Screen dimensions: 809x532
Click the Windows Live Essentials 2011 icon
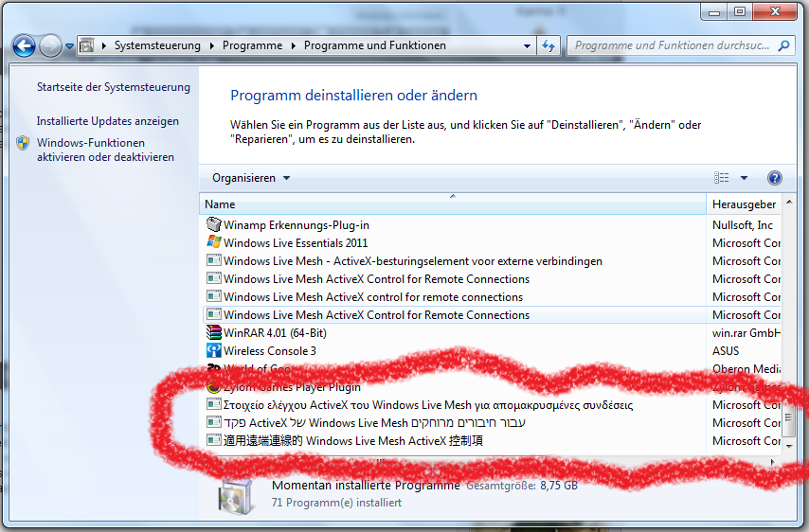click(214, 243)
